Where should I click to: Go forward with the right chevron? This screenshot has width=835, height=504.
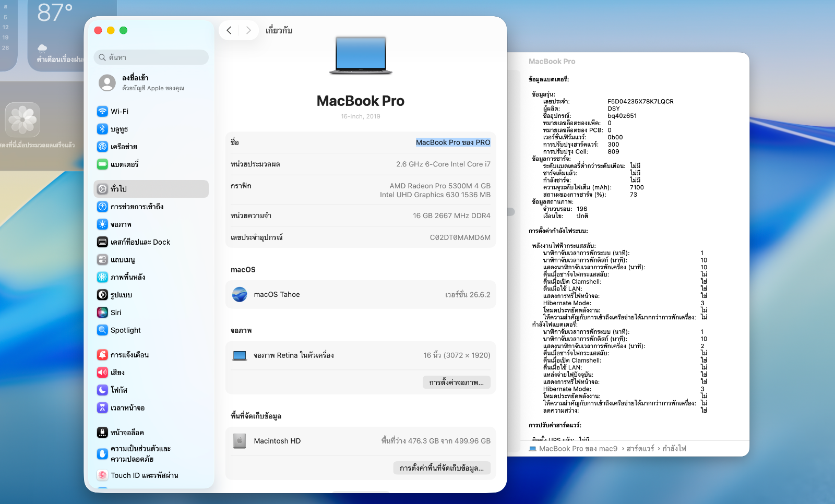(x=248, y=30)
